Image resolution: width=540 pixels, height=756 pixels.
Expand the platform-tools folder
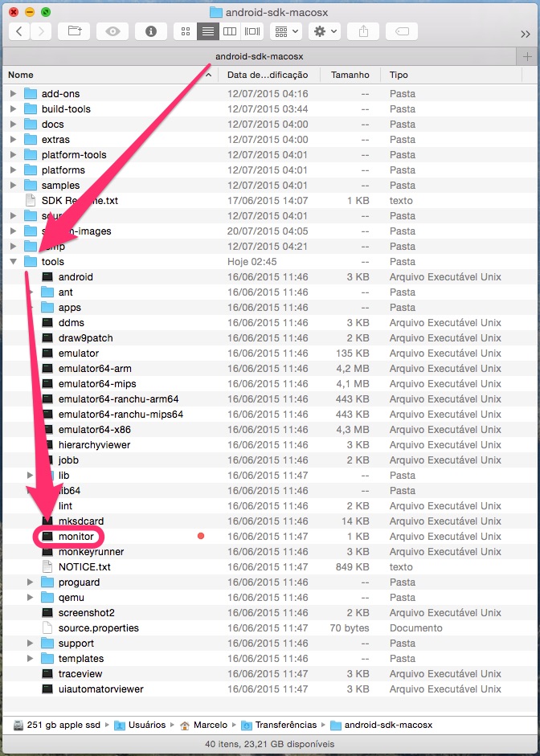tap(14, 155)
